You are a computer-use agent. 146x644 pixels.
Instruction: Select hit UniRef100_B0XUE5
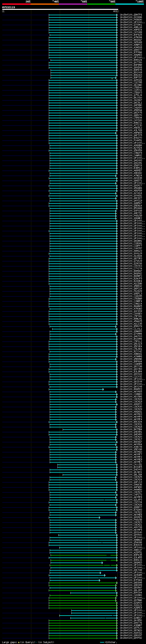click(x=131, y=467)
